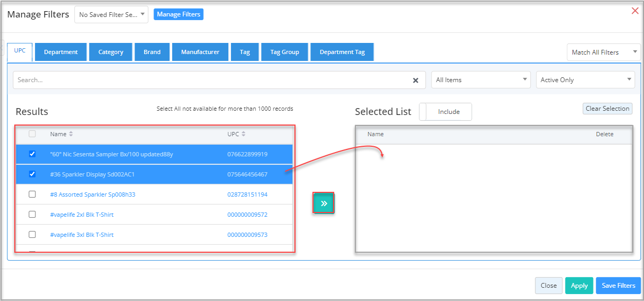Screen dimensions: 644x301
Task: Click into the Search input field
Action: coord(212,80)
